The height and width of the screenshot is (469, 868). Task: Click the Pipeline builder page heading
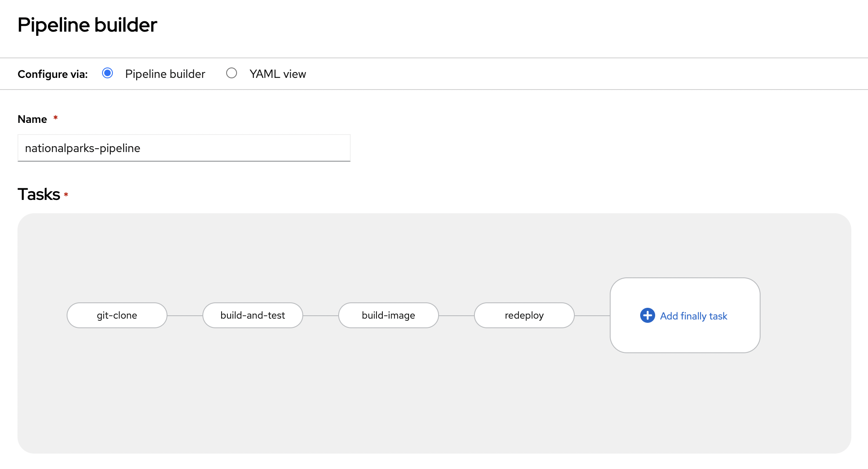click(87, 25)
